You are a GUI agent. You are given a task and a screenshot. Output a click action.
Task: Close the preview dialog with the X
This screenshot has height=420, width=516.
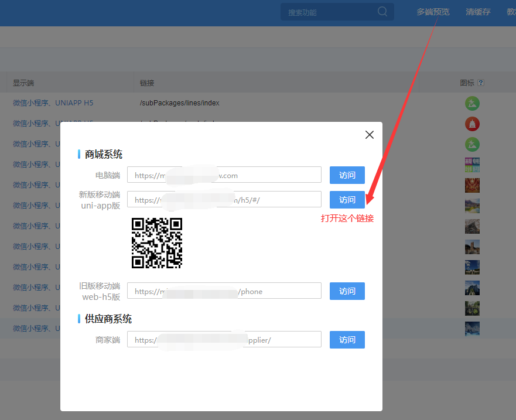(x=369, y=135)
